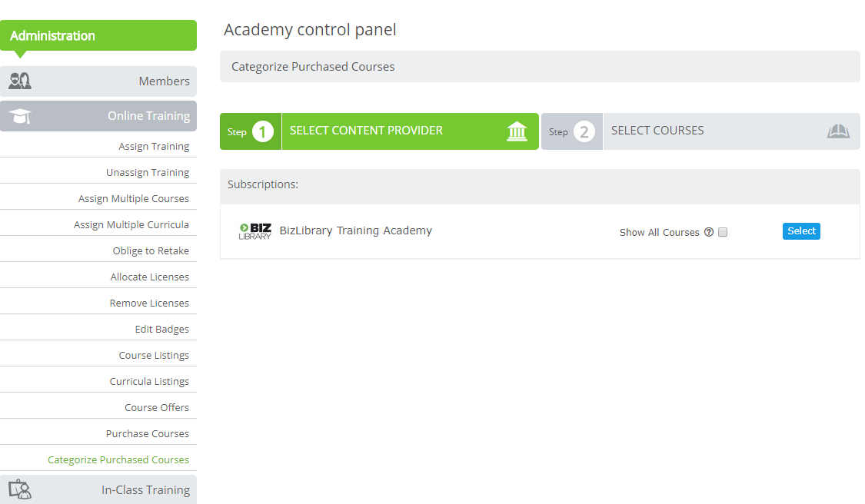Viewport: 865px width, 504px height.
Task: Expand the Members section
Action: pyautogui.click(x=98, y=81)
